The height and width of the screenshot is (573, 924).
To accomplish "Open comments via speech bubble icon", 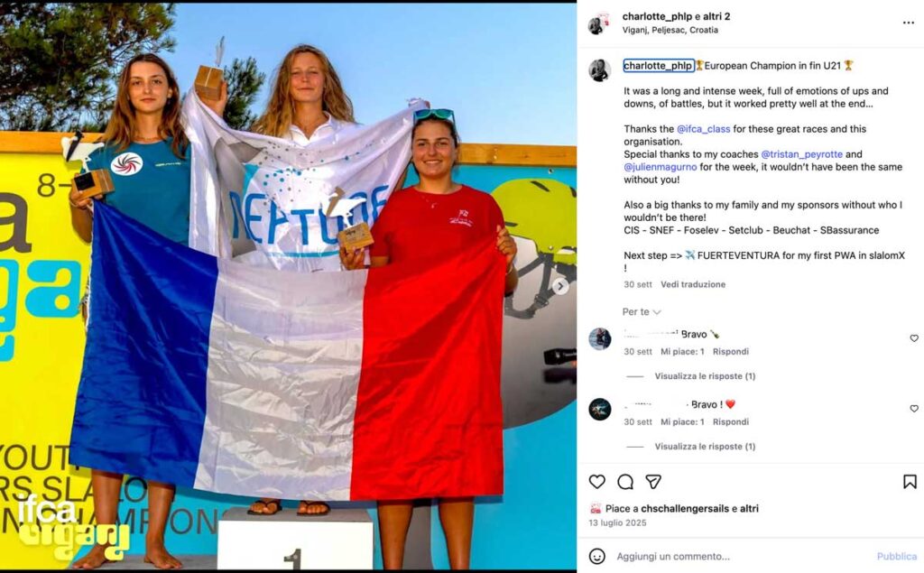I will [x=625, y=482].
